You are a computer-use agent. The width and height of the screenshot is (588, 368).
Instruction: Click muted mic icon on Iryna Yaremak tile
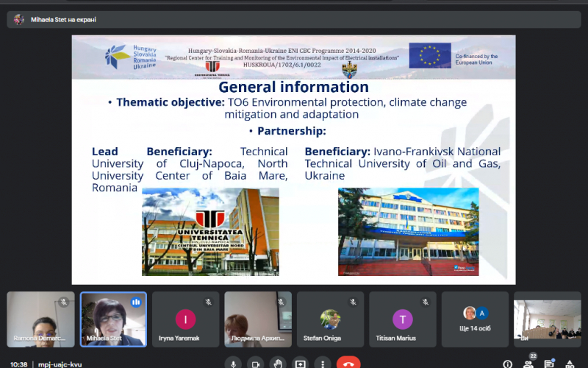pyautogui.click(x=209, y=302)
